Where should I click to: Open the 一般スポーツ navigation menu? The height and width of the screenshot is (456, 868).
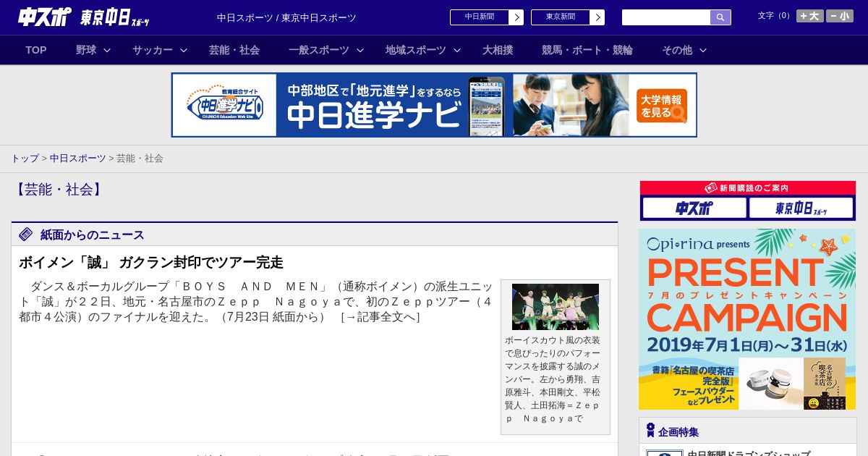(319, 50)
